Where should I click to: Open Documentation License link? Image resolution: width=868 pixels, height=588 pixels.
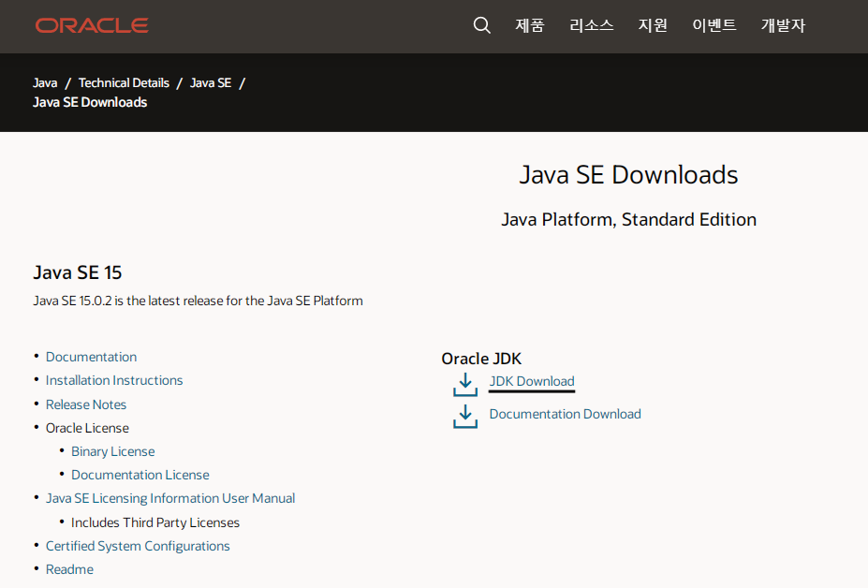140,475
